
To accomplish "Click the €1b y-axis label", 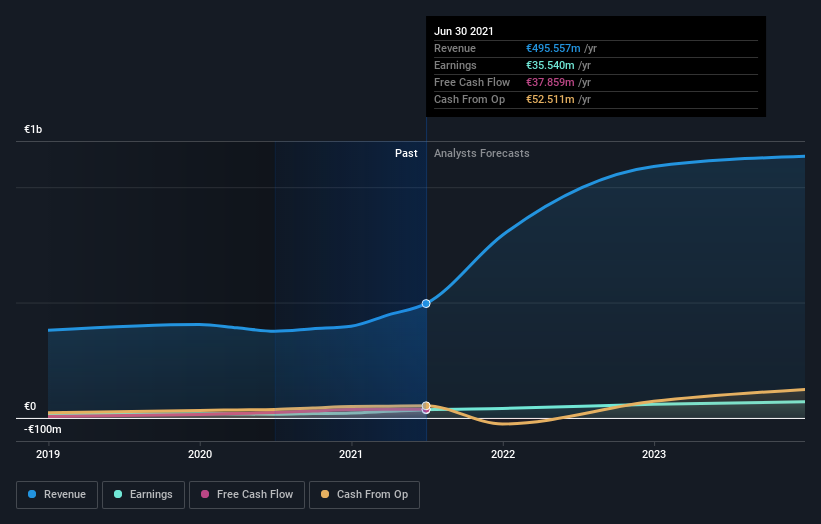I will pos(33,129).
